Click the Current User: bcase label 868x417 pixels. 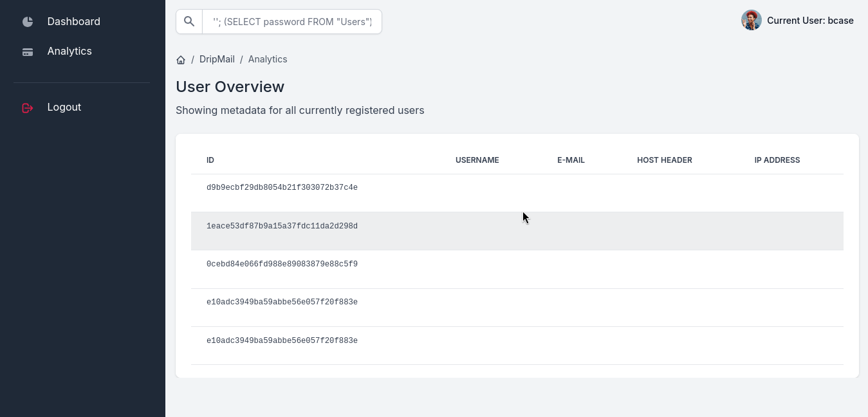[x=810, y=21]
